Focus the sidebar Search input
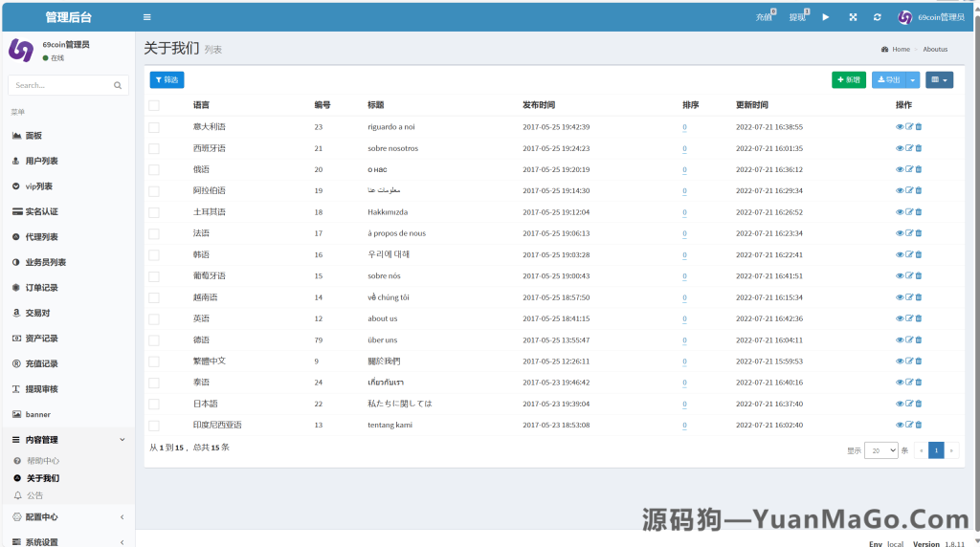The width and height of the screenshot is (980, 547). tap(61, 85)
